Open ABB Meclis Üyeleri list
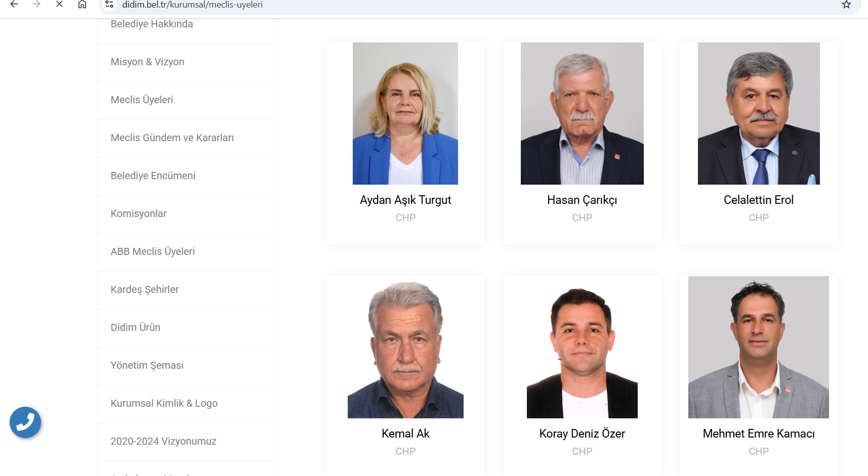 (x=152, y=251)
